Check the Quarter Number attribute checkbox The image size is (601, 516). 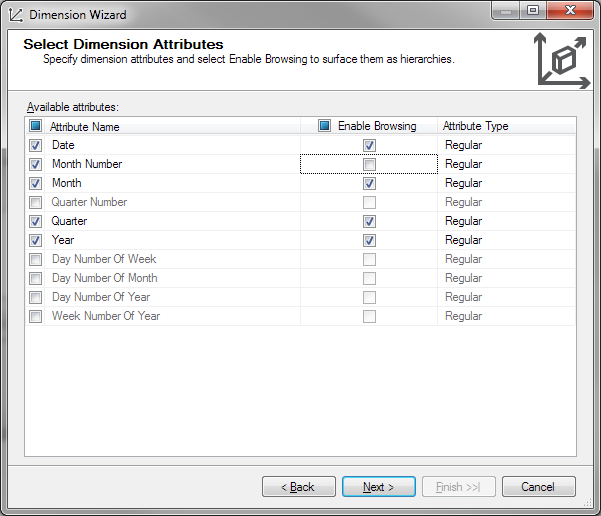36,203
